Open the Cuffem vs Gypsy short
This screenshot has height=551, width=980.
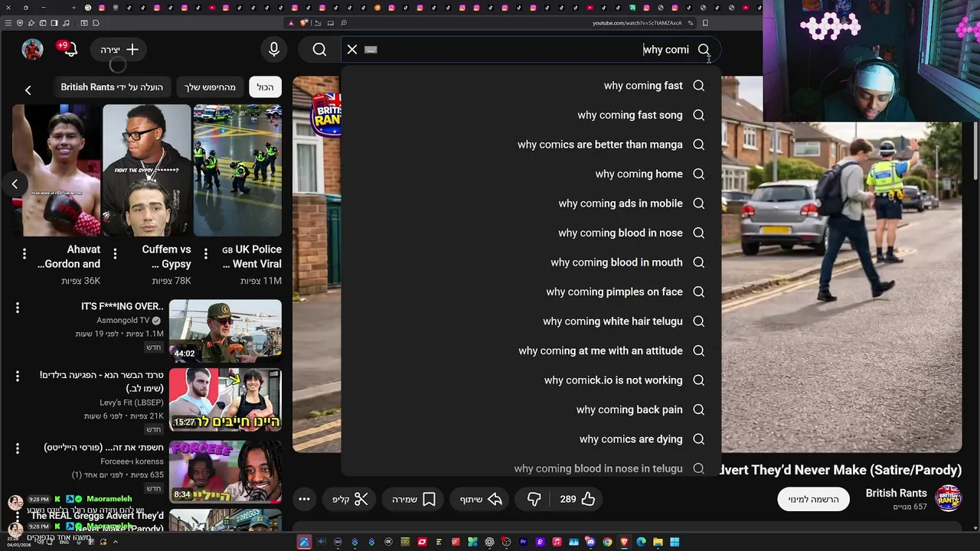tap(146, 170)
